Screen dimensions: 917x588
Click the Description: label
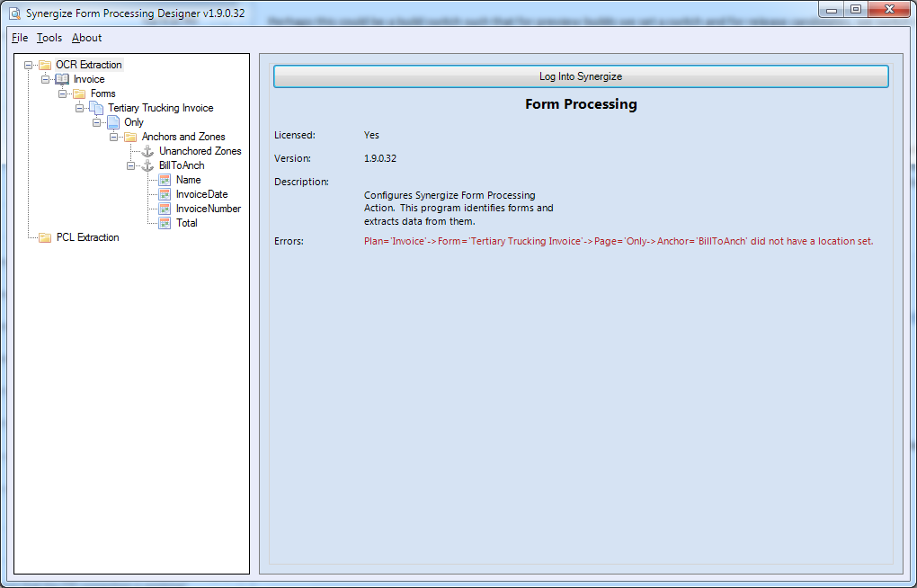pyautogui.click(x=302, y=182)
